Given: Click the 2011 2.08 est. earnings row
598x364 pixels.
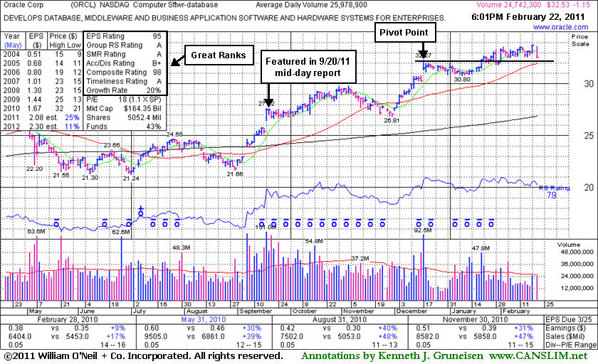Looking at the screenshot, I should (42, 117).
